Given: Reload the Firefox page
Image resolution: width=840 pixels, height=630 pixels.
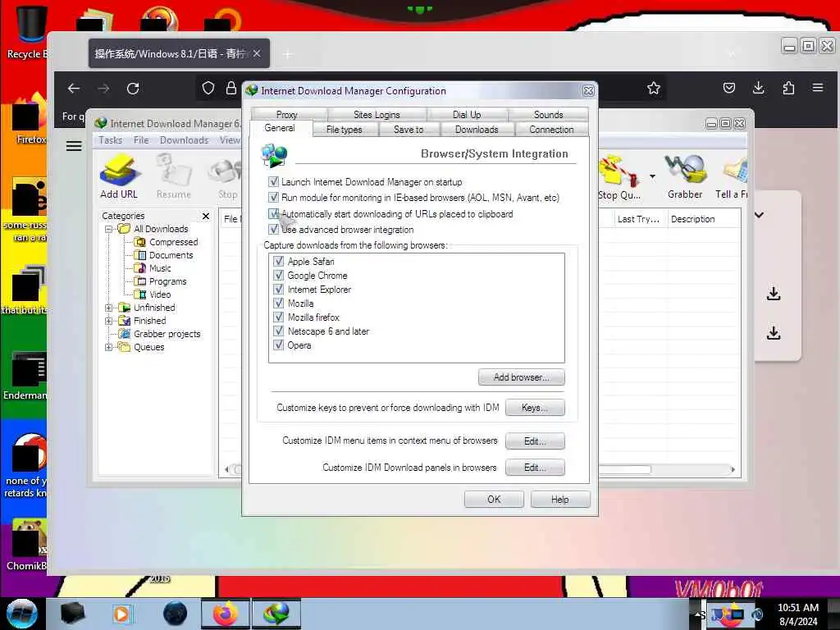Looking at the screenshot, I should coord(133,89).
